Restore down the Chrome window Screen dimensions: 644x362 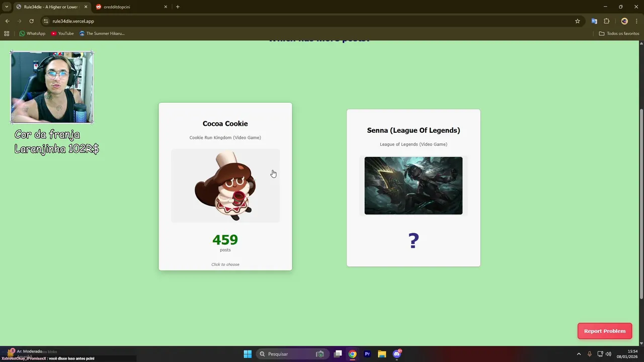[x=620, y=7]
